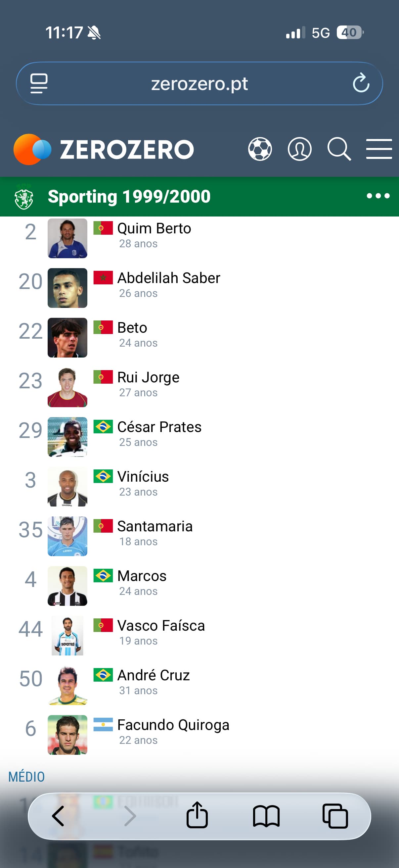This screenshot has width=399, height=868.
Task: Show open Safari tabs
Action: click(335, 816)
